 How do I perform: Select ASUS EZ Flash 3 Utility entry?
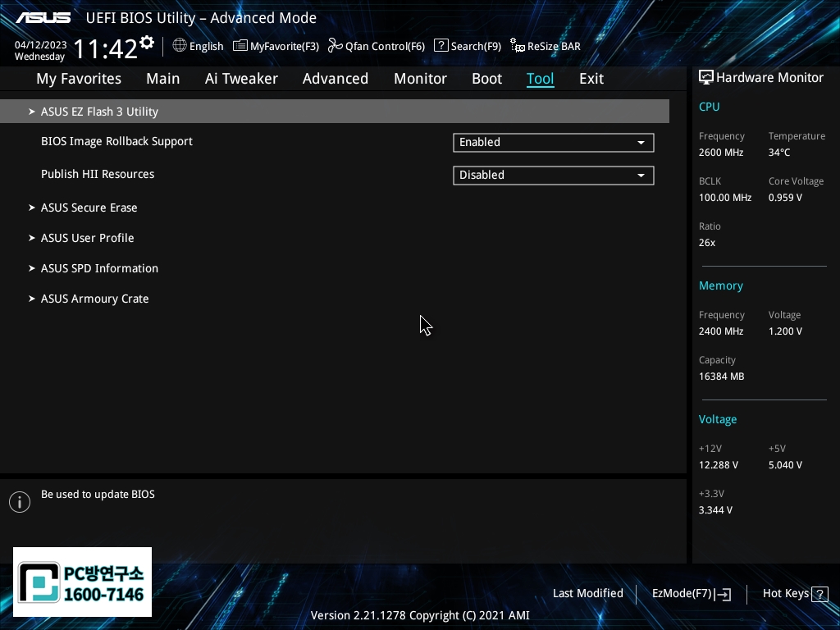point(335,112)
